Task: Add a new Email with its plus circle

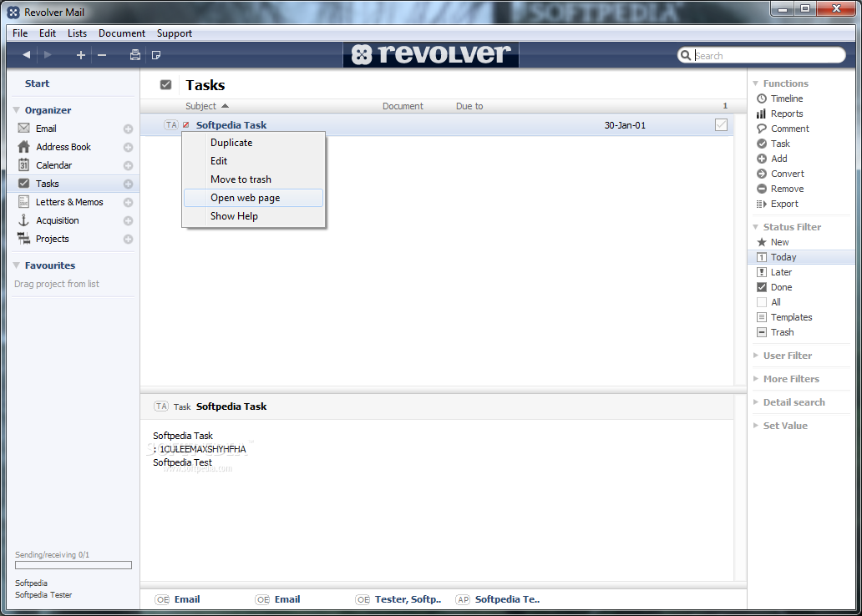Action: pos(128,129)
